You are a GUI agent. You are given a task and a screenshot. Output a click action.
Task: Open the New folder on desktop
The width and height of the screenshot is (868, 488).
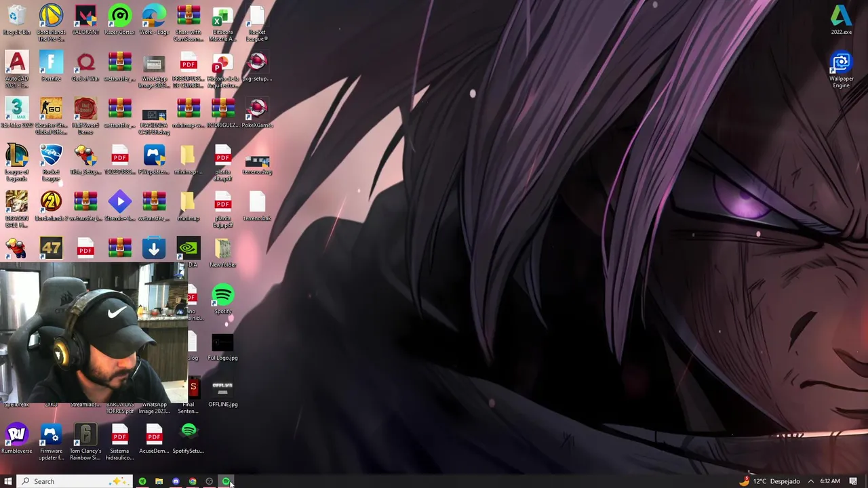click(x=222, y=252)
